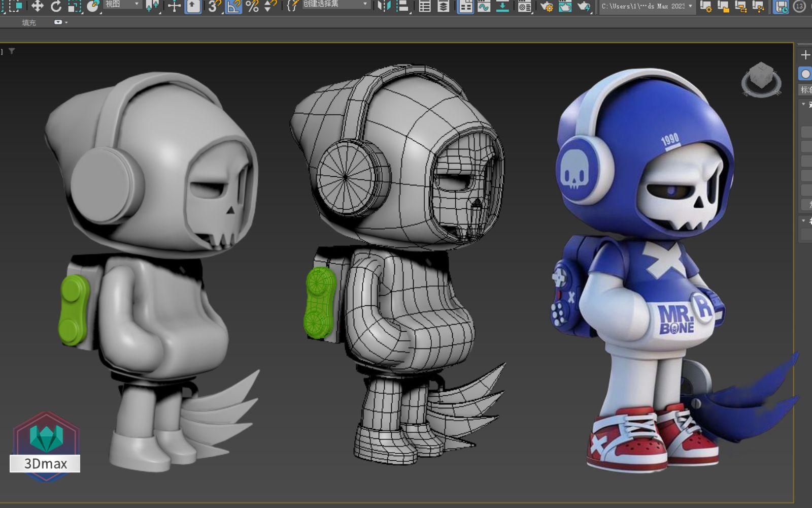Click the quick Render teapot icon

tap(584, 6)
